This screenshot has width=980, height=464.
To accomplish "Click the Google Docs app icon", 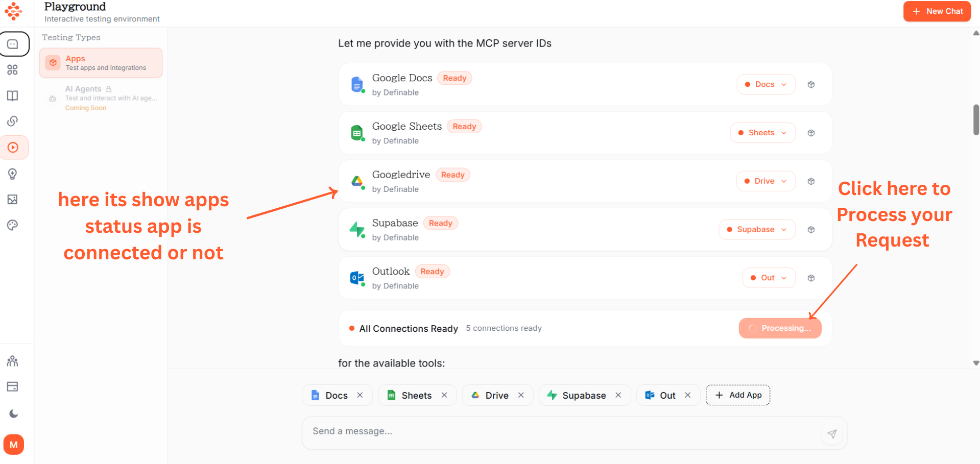I will [357, 84].
